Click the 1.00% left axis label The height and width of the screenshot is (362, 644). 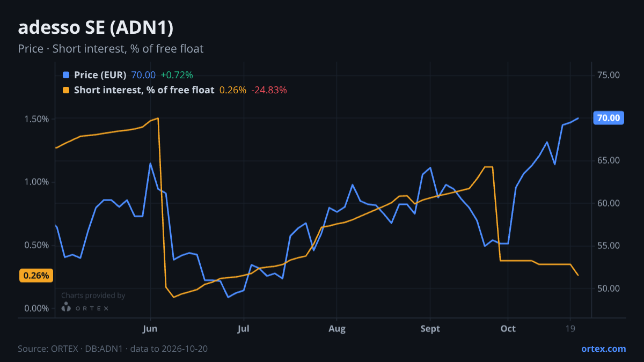click(36, 182)
